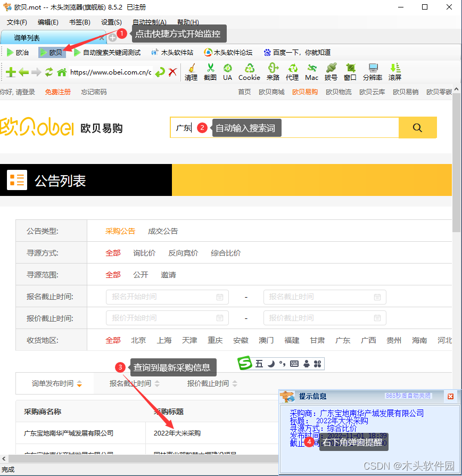Filter delivery region to 北京
The height and width of the screenshot is (476, 462).
138,340
